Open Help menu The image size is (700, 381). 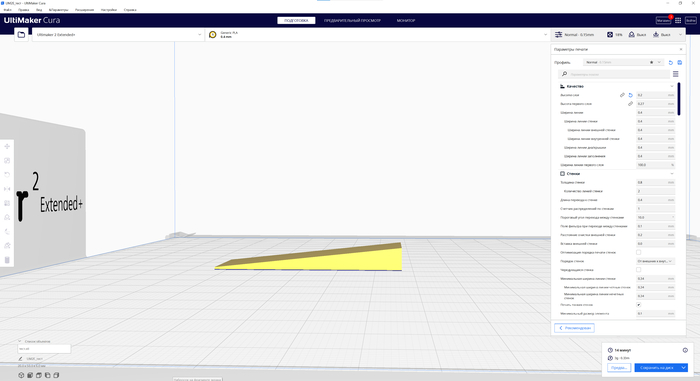[130, 10]
